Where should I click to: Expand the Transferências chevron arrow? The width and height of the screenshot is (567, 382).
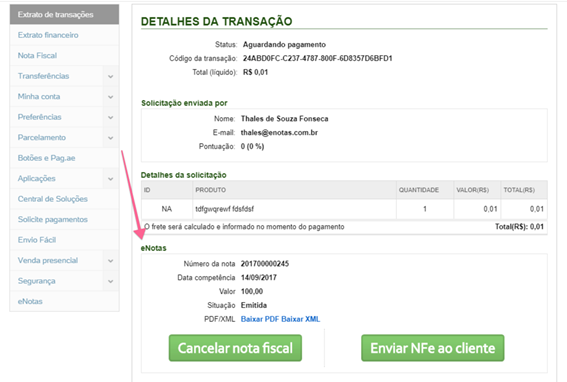point(111,76)
